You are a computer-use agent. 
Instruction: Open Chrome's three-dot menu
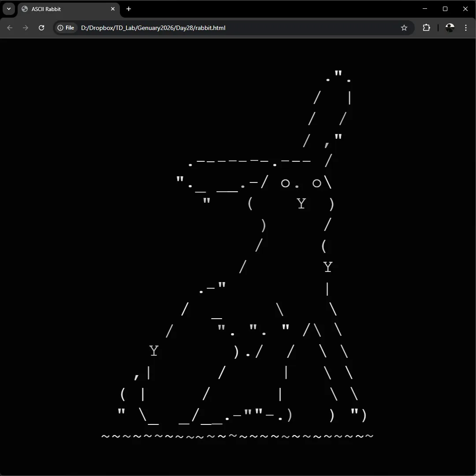click(466, 28)
